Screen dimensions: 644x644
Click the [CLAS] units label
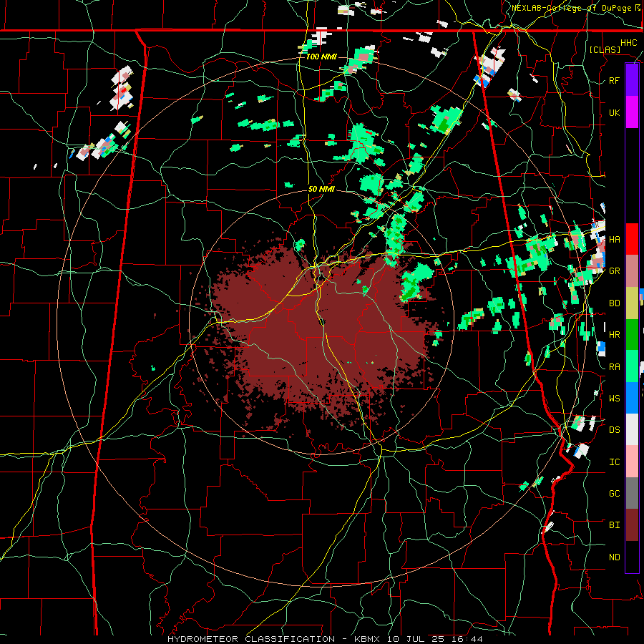tap(605, 49)
